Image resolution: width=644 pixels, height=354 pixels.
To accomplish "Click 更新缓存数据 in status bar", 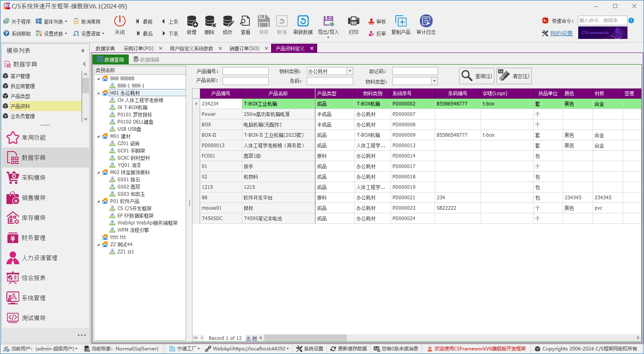I will coord(348,349).
